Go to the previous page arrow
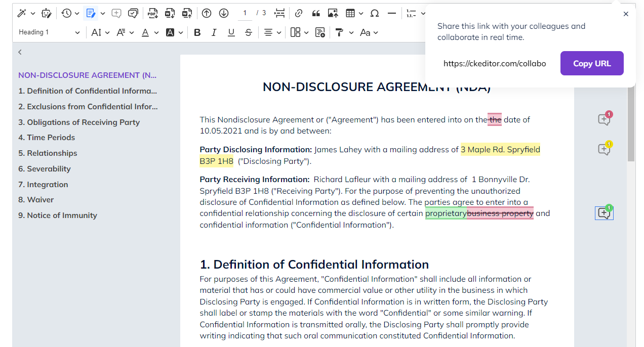The width and height of the screenshot is (644, 347). (x=207, y=13)
